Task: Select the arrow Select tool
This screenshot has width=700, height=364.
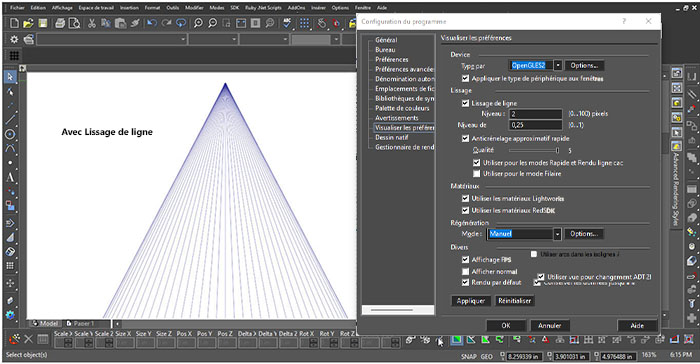Action: pyautogui.click(x=10, y=77)
